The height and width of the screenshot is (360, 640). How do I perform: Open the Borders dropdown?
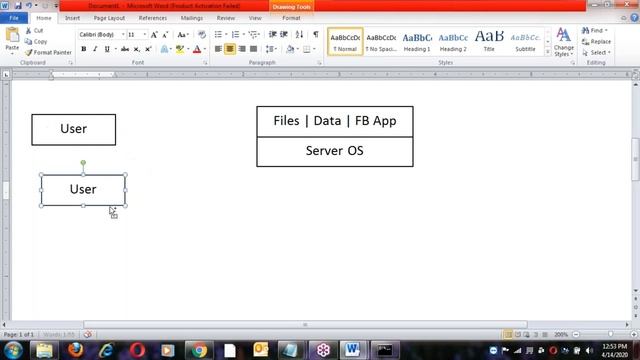click(314, 49)
